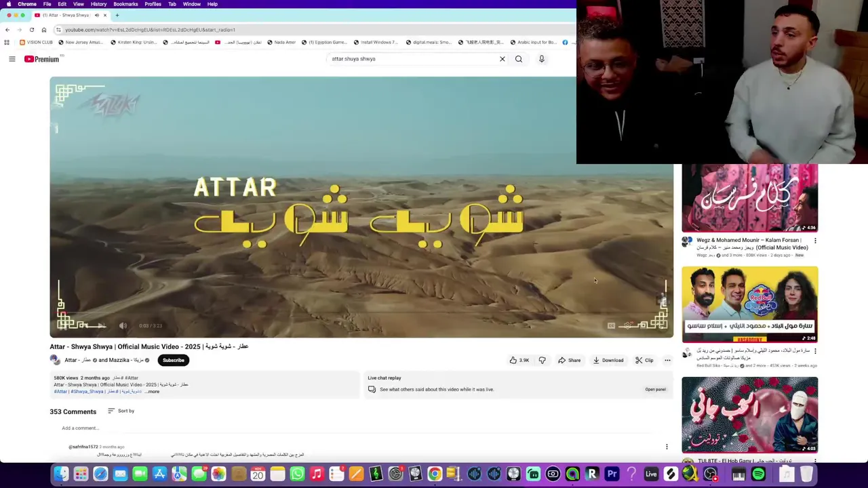
Task: Go to YouTube Premium home logo
Action: pyautogui.click(x=42, y=59)
